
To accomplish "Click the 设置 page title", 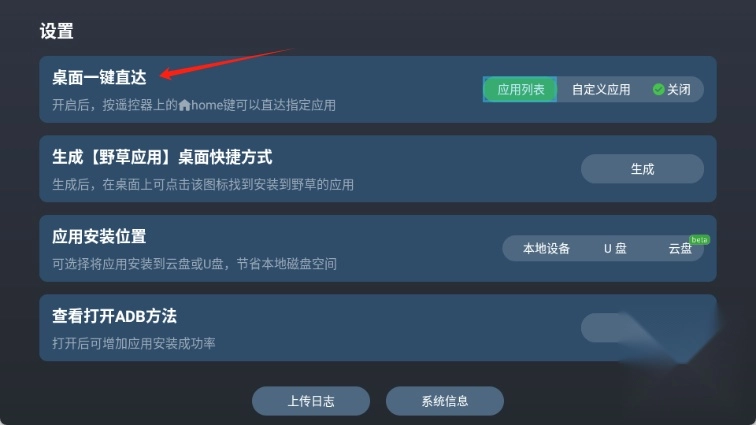I will click(x=56, y=31).
